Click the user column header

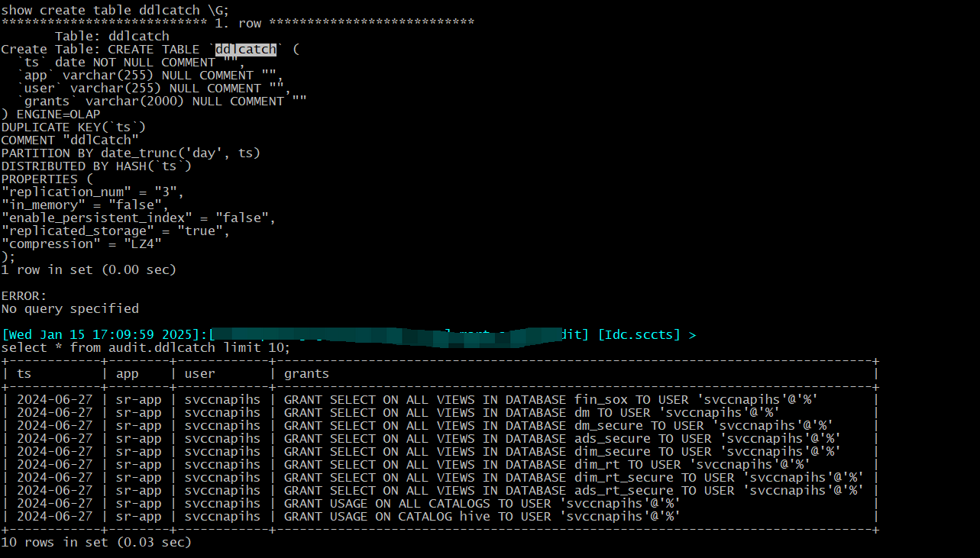pos(200,373)
